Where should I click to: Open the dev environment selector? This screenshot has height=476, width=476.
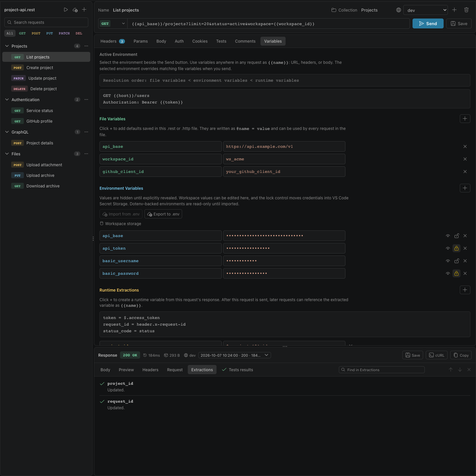point(425,10)
